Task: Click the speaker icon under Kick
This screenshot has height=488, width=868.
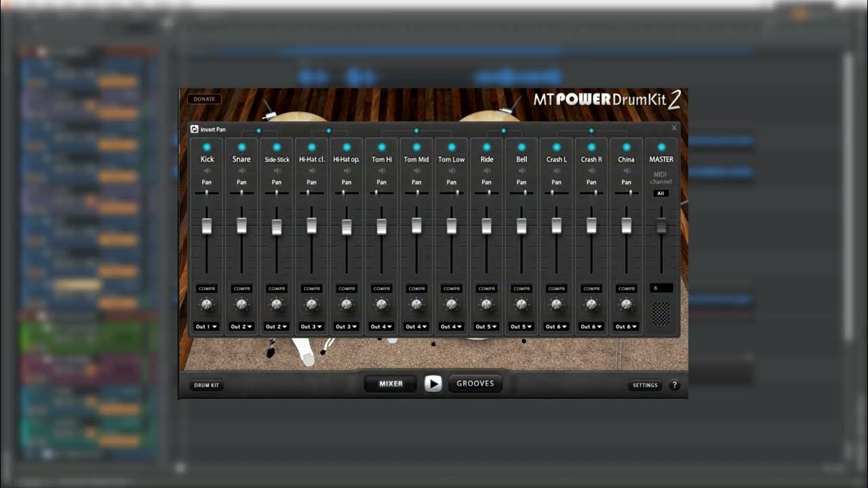Action: click(x=207, y=171)
